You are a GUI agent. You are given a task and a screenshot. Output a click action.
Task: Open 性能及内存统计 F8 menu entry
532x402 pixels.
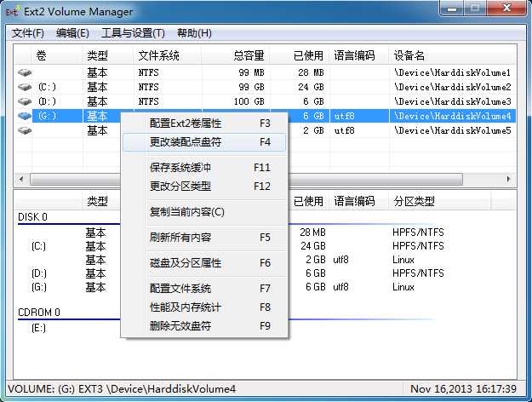tap(204, 307)
